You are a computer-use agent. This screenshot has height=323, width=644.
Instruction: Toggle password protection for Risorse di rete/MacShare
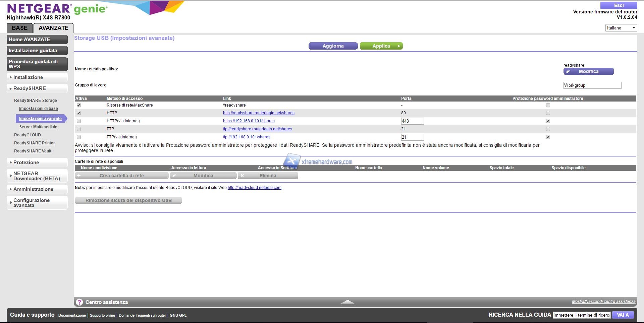pyautogui.click(x=548, y=105)
